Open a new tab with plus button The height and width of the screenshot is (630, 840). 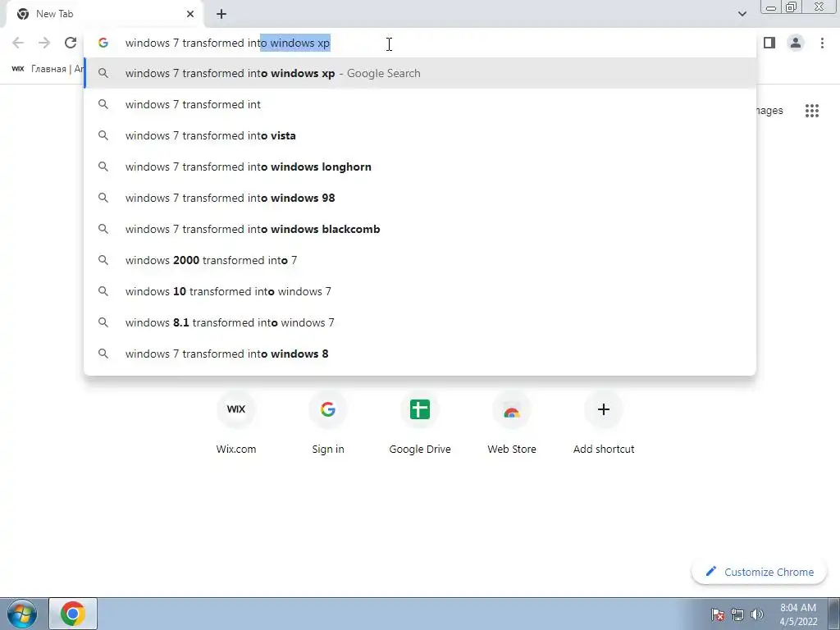point(221,14)
